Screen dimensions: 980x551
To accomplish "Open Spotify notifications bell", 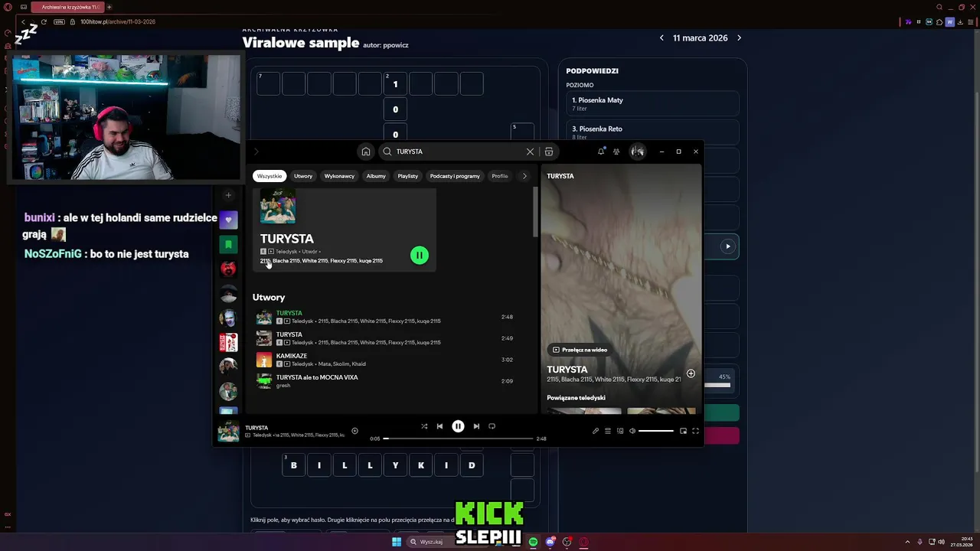I will [601, 152].
